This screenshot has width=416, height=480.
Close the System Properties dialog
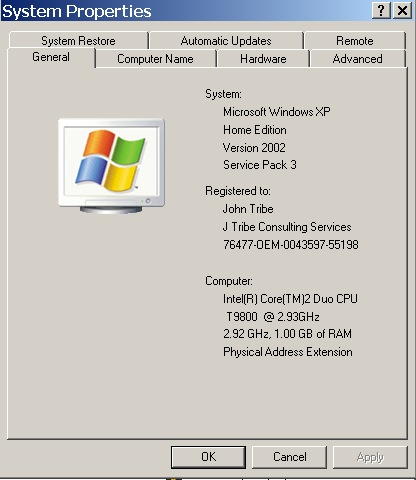402,10
